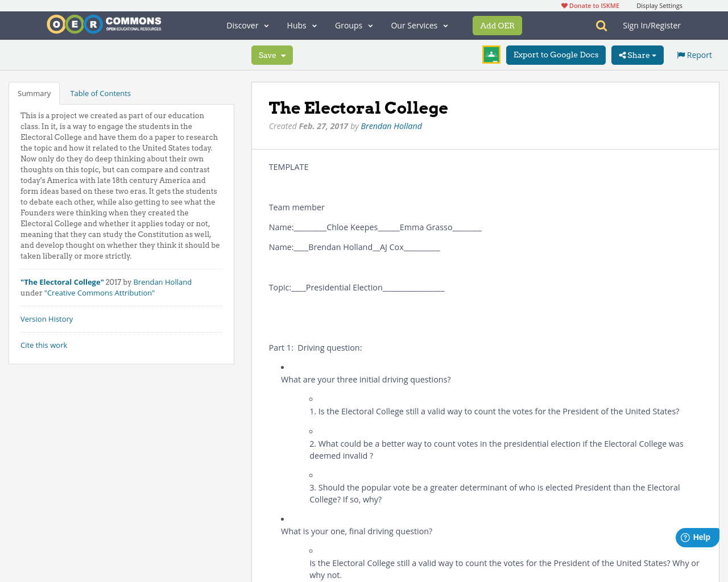View the Version History
The image size is (728, 582).
tap(47, 318)
